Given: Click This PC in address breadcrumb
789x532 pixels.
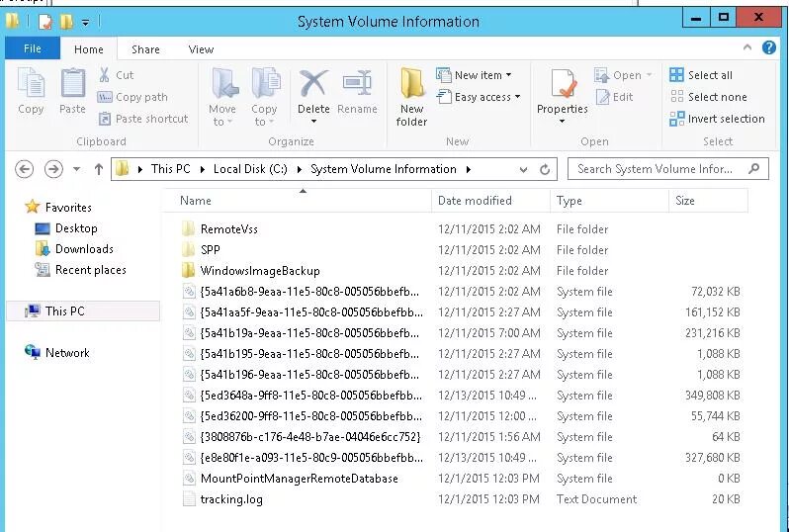Looking at the screenshot, I should pyautogui.click(x=171, y=169).
